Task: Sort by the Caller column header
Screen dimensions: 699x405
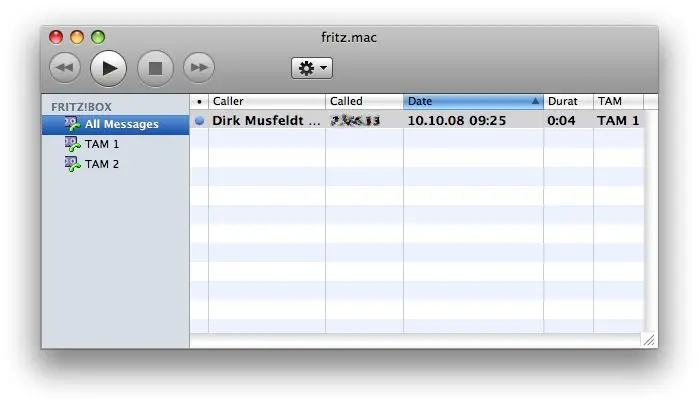Action: tap(267, 101)
